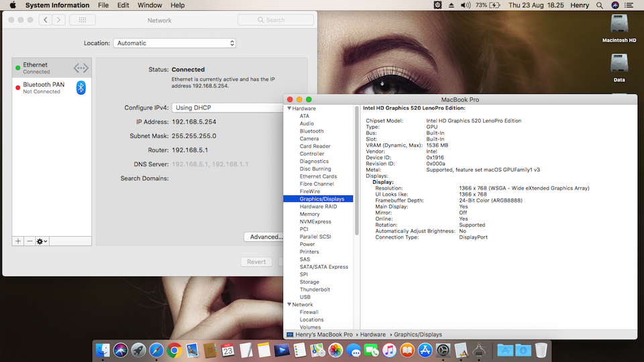This screenshot has height=362, width=644.
Task: Open the Apple menu
Action: tap(13, 5)
